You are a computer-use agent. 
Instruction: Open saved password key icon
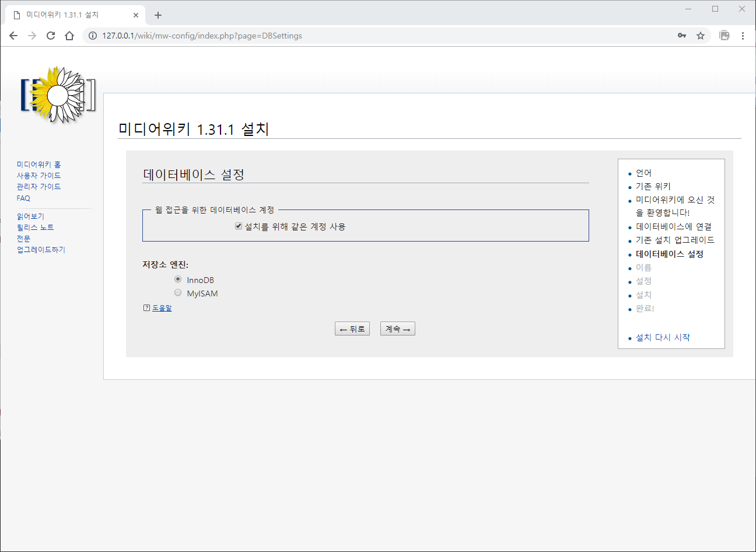click(x=682, y=36)
